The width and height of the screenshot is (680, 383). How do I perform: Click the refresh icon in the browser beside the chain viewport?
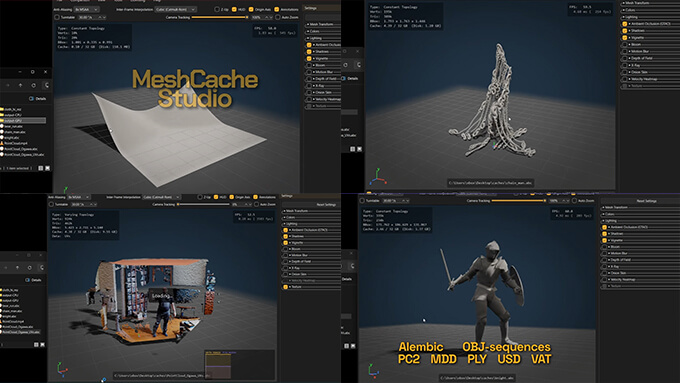click(x=346, y=65)
